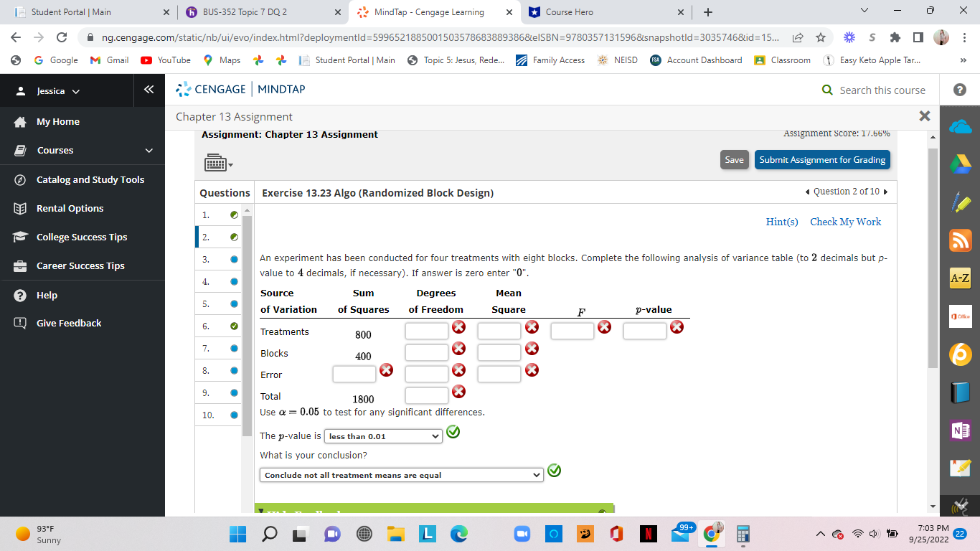Open File Explorer from the taskbar
This screenshot has width=980, height=551.
click(396, 534)
